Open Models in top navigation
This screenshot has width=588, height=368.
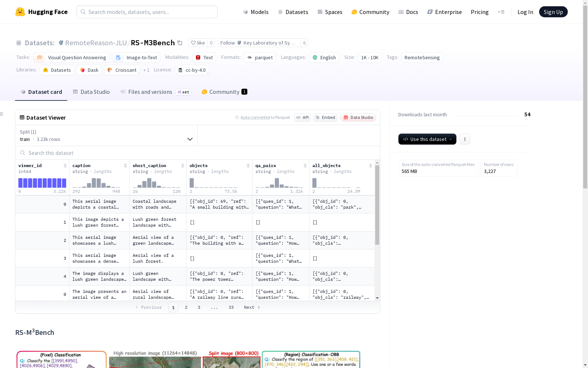tap(255, 12)
